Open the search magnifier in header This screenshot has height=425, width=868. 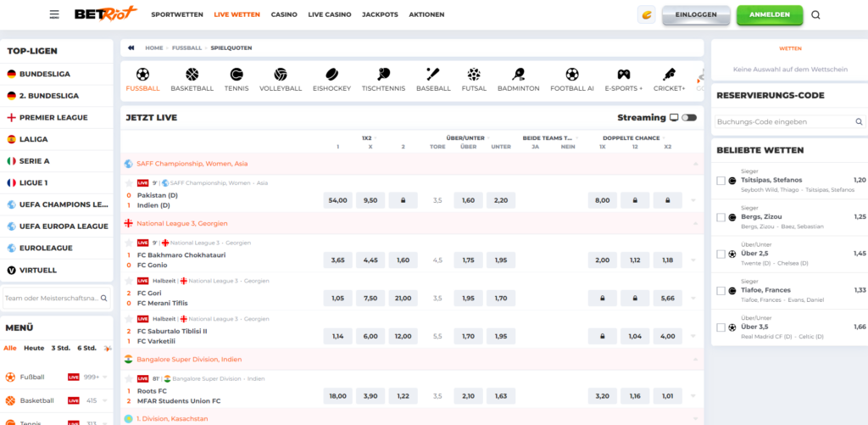pos(815,14)
